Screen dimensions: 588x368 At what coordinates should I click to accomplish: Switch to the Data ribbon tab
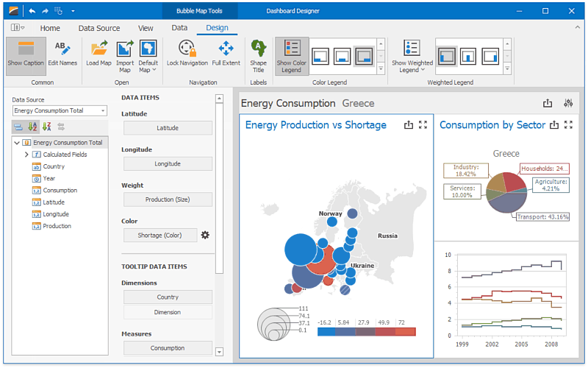(x=179, y=28)
